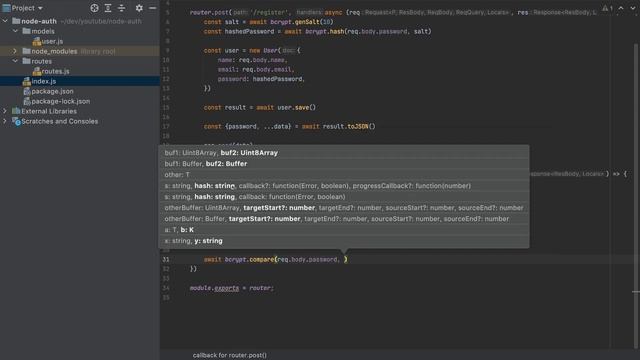Click 'const user = new User' line
The height and width of the screenshot is (360, 640).
click(x=252, y=51)
